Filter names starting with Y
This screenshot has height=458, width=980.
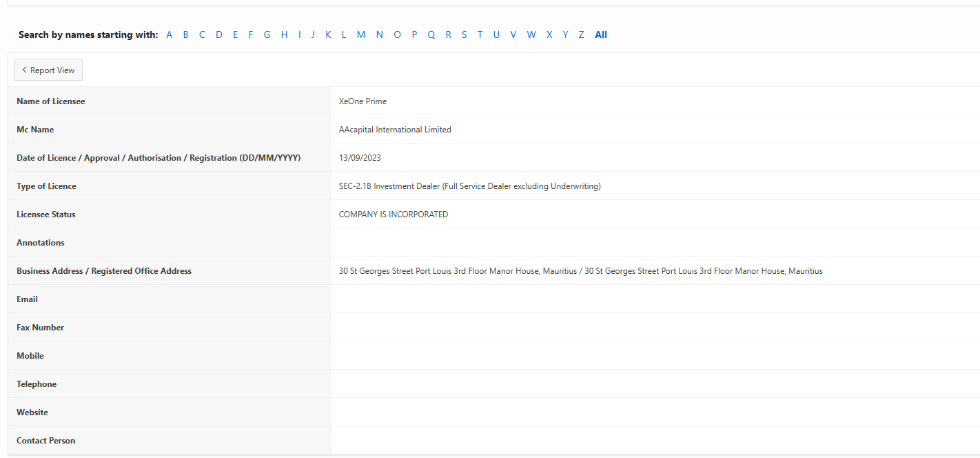point(565,34)
